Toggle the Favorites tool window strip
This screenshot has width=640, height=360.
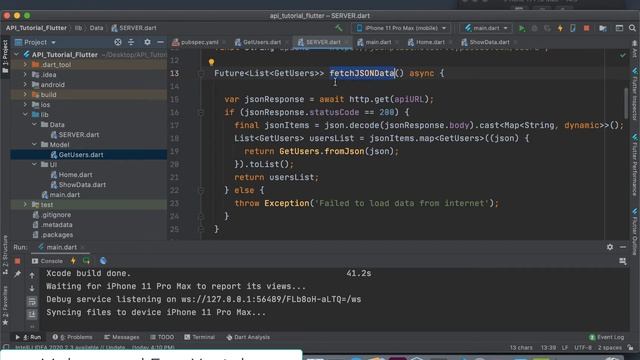coord(5,306)
